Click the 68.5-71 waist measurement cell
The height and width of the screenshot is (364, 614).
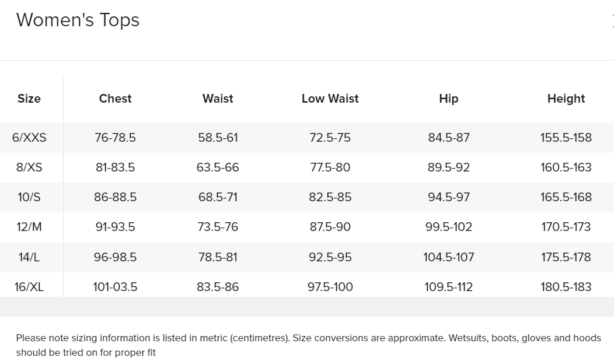[x=218, y=197]
